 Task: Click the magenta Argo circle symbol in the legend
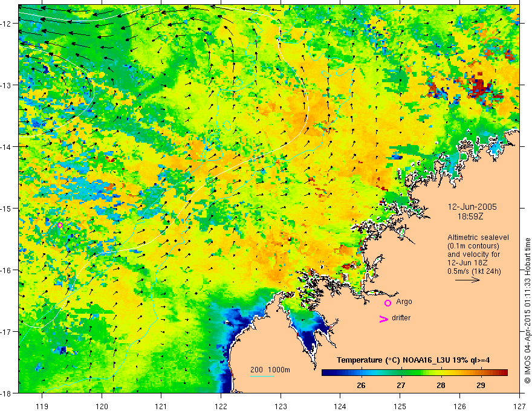[388, 303]
